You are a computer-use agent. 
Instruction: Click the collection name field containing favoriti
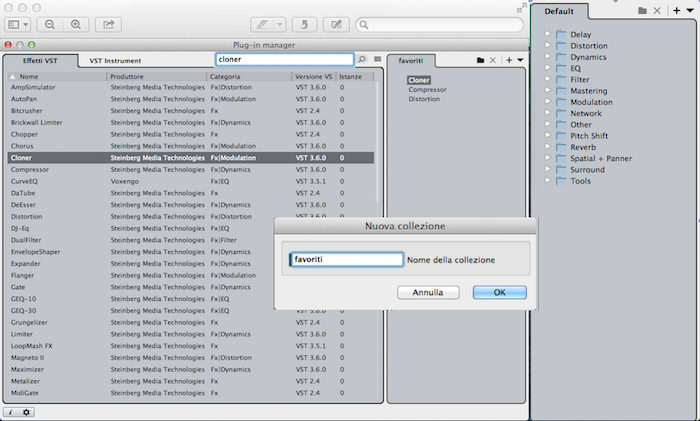[x=346, y=259]
